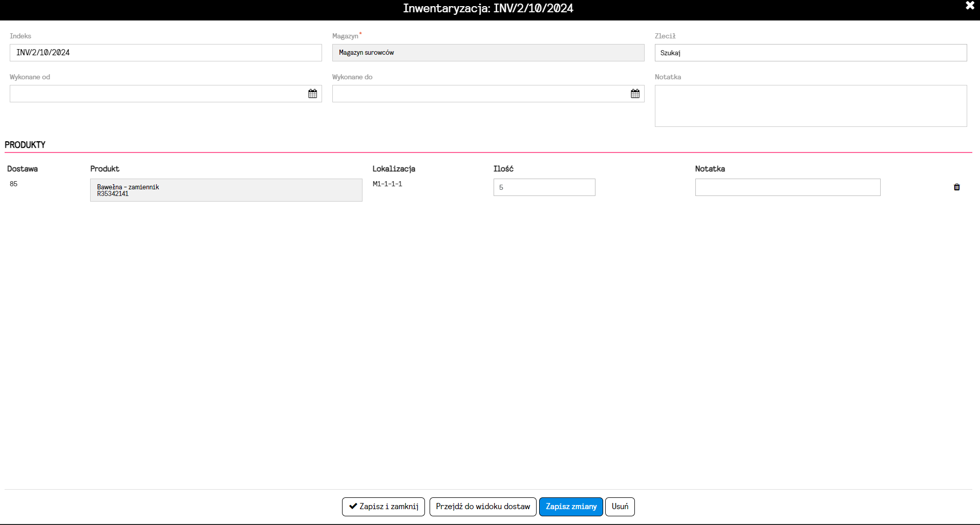The image size is (980, 525).
Task: Delete the Bawełna product row via trash icon
Action: click(956, 187)
